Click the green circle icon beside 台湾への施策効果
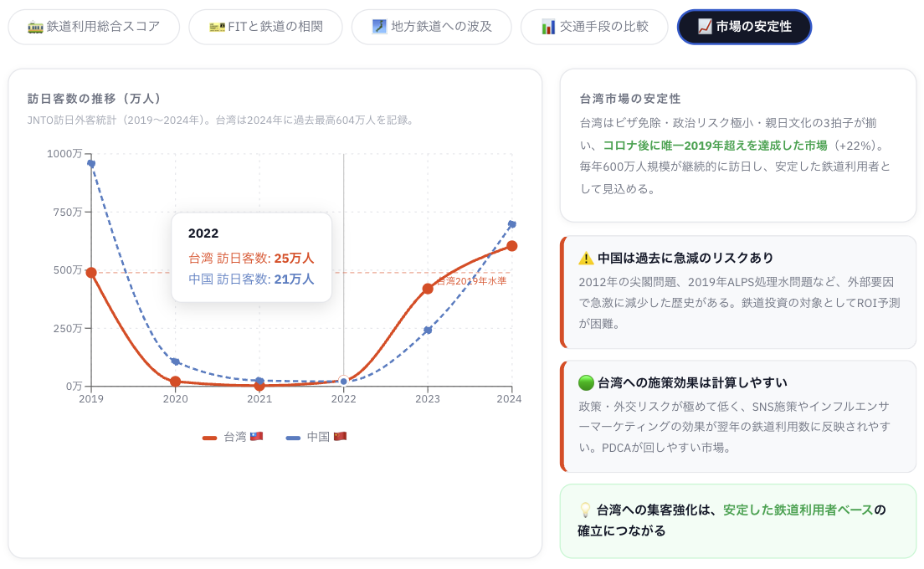The width and height of the screenshot is (924, 569). point(586,382)
